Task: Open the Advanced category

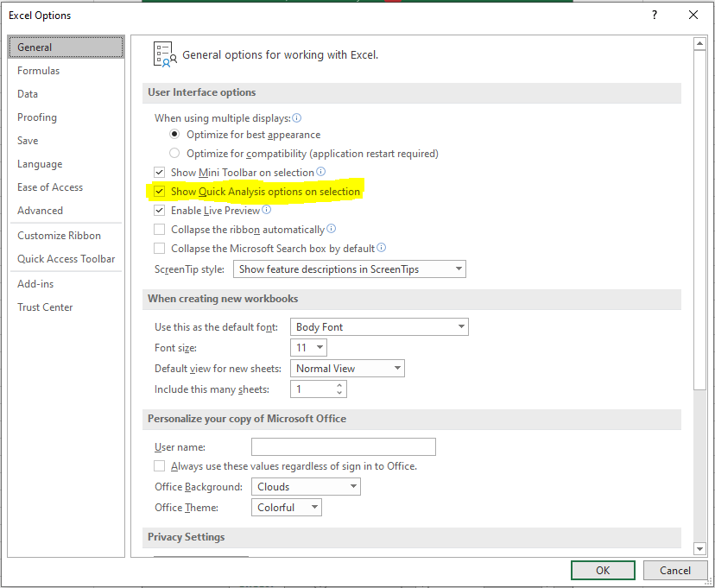Action: click(x=66, y=211)
